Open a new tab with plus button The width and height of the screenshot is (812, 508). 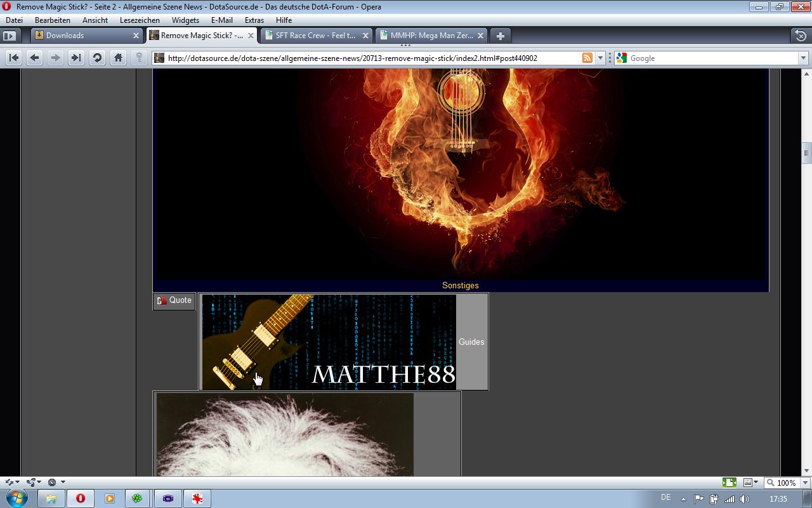(x=501, y=36)
